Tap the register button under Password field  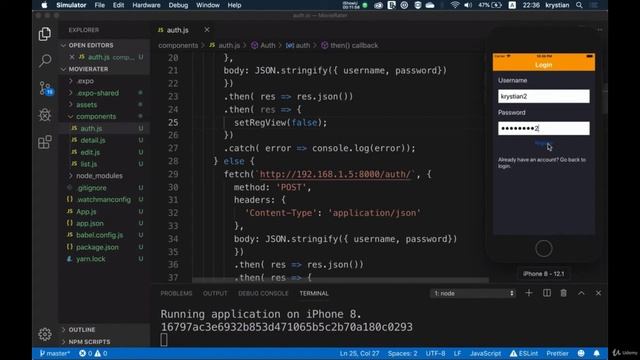click(543, 144)
